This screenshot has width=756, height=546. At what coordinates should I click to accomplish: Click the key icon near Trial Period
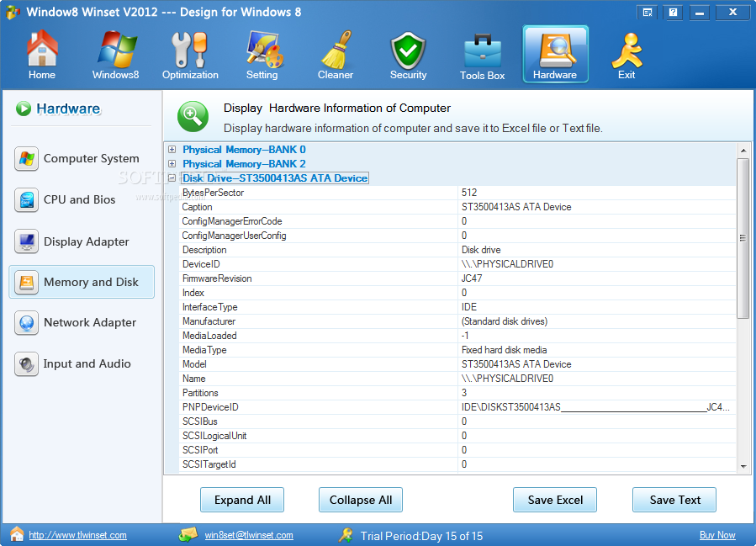point(346,535)
